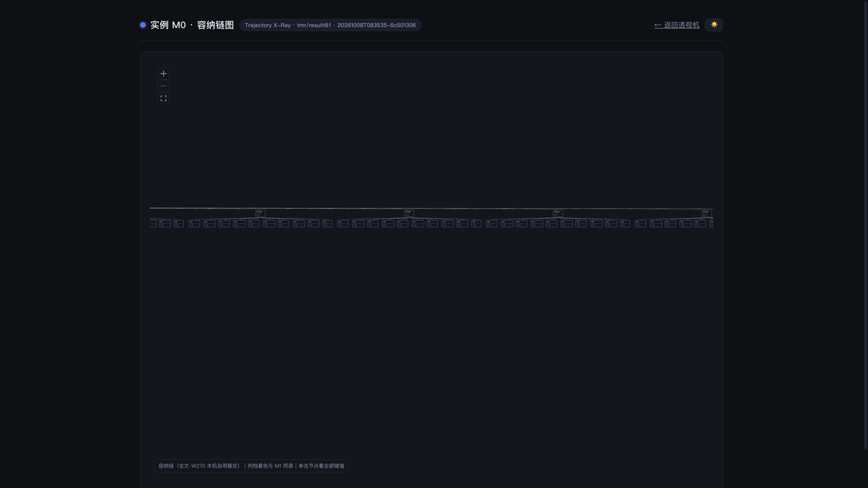Image resolution: width=868 pixels, height=488 pixels.
Task: Zoom out of the graph canvas
Action: [163, 86]
